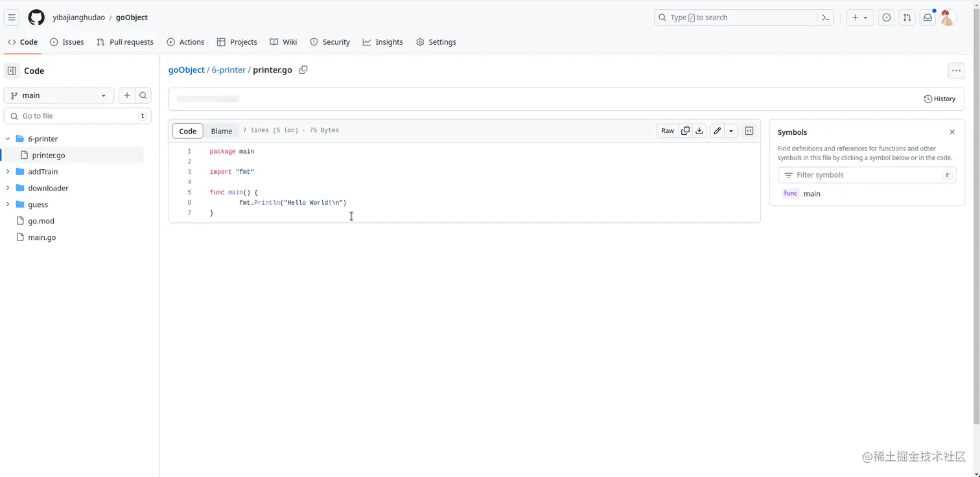Click the Raw button
This screenshot has height=477, width=980.
667,130
